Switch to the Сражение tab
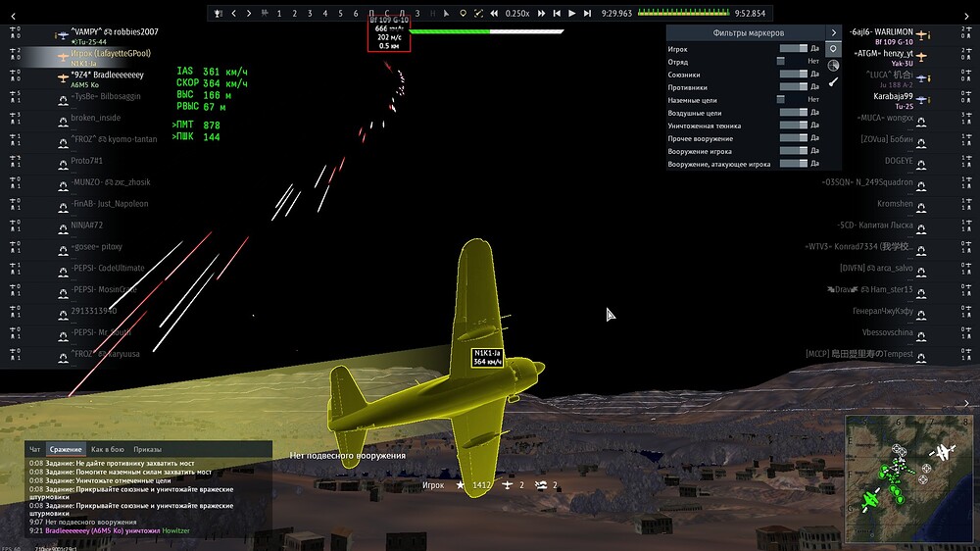 coord(66,449)
